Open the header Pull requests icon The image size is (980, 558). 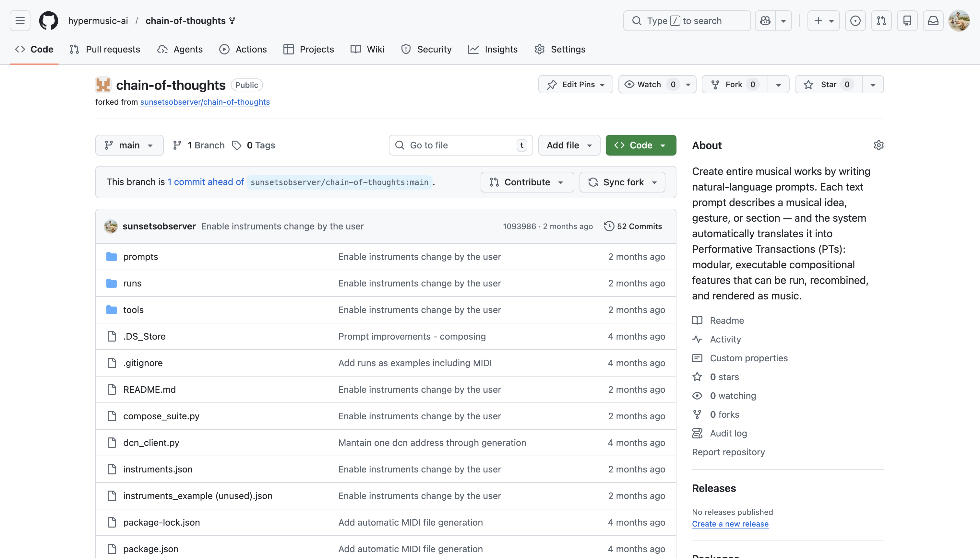point(881,21)
